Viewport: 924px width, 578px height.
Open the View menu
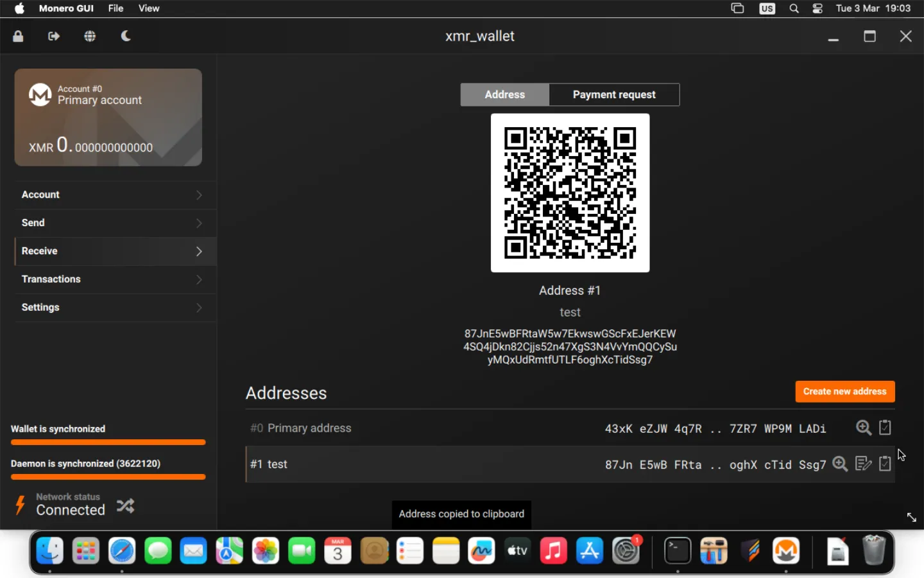[x=149, y=8]
